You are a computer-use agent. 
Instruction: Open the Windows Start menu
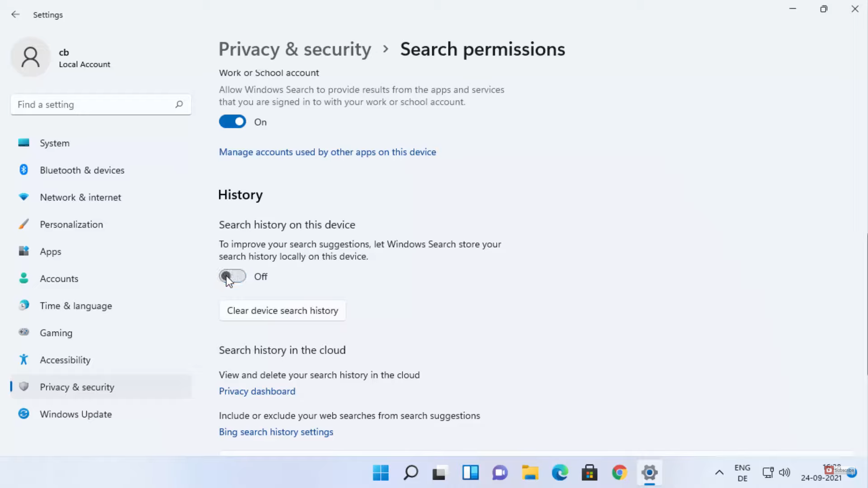coord(381,473)
